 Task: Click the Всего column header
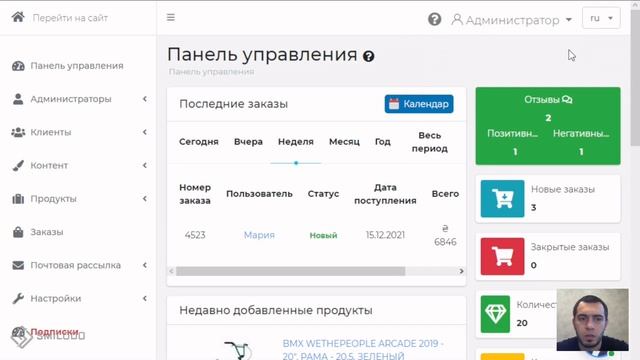pos(445,194)
